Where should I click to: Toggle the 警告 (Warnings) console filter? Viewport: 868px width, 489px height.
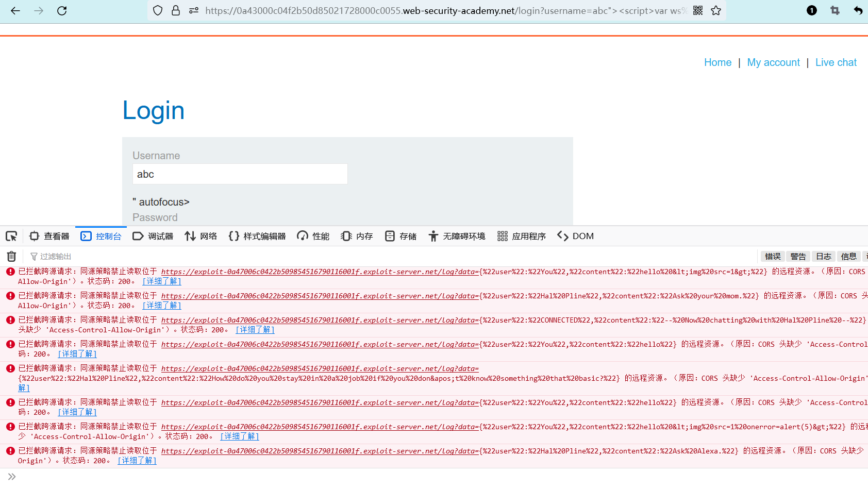point(798,257)
